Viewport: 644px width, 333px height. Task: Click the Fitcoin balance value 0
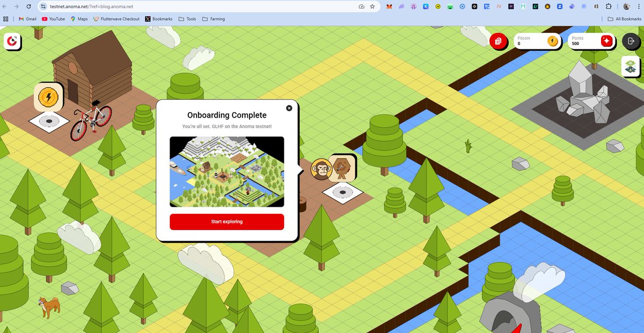click(x=518, y=44)
